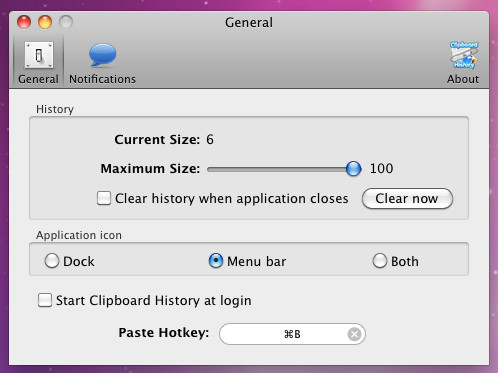Viewport: 498px width, 373px height.
Task: Minimize the window with the yellow button
Action: click(x=45, y=22)
